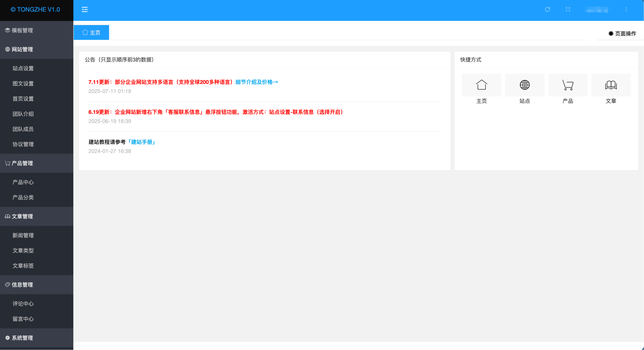This screenshot has width=644, height=350.
Task: Expand the 系统管理 menu group
Action: (37, 338)
